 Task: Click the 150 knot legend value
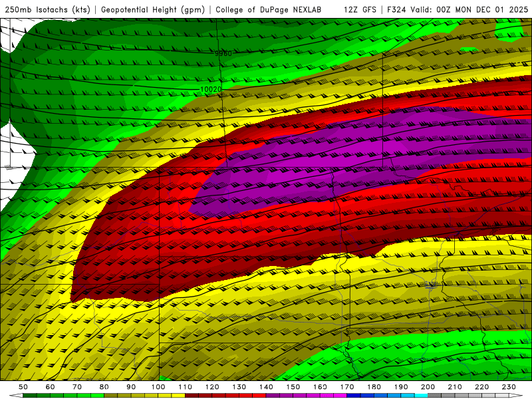pyautogui.click(x=293, y=387)
